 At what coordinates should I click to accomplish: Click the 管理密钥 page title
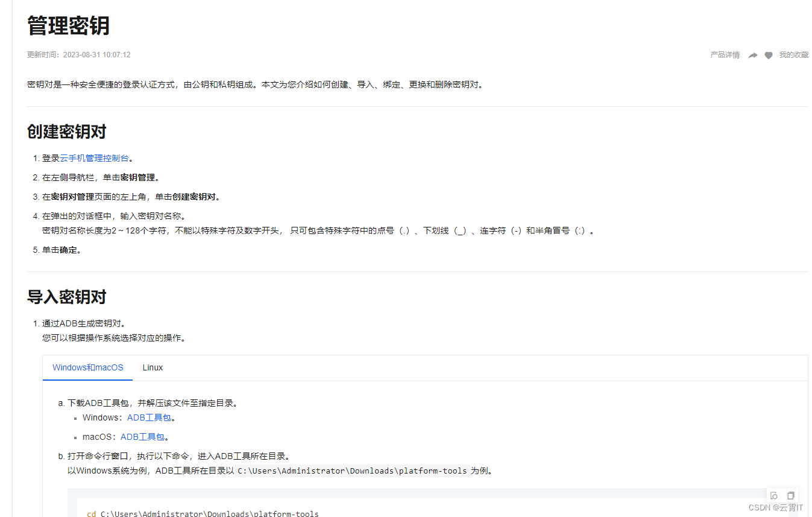tap(66, 26)
